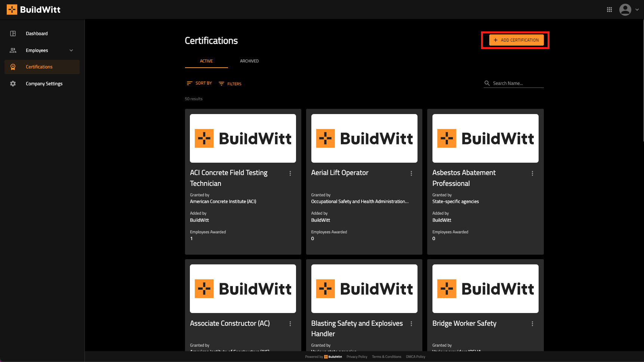Screen dimensions: 644x362
Task: Open options menu for ACI Concrete card
Action: click(290, 174)
